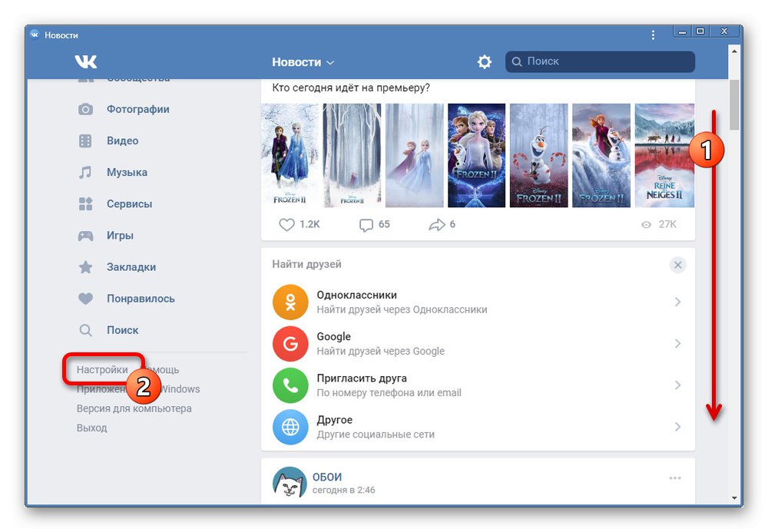Image resolution: width=768 pixels, height=532 pixels.
Task: Open the Reine des Neiges II poster
Action: pos(664,155)
